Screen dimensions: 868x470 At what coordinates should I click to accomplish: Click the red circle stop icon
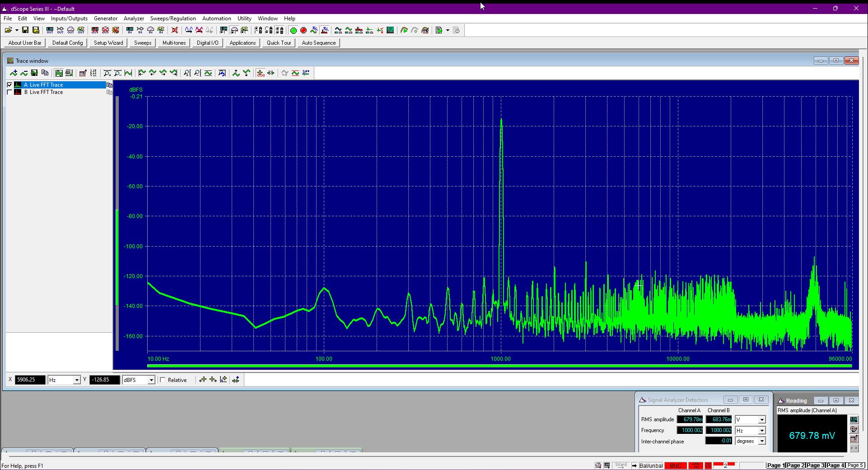pos(303,30)
